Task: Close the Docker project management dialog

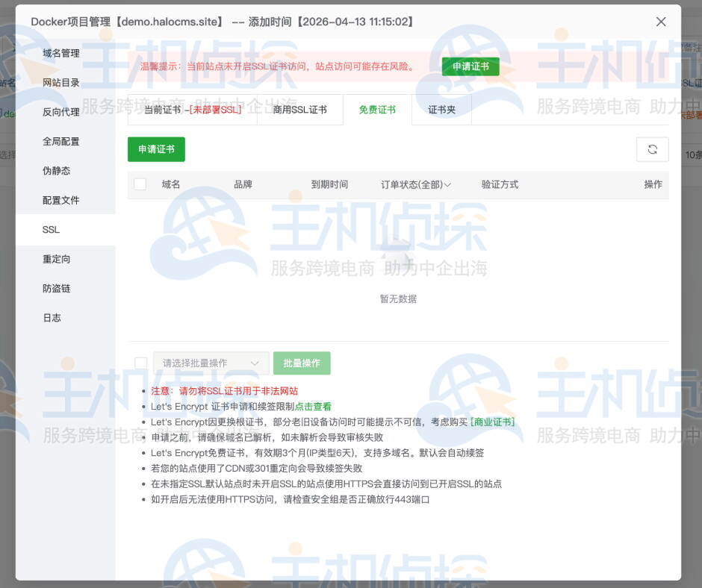Action: tap(661, 22)
